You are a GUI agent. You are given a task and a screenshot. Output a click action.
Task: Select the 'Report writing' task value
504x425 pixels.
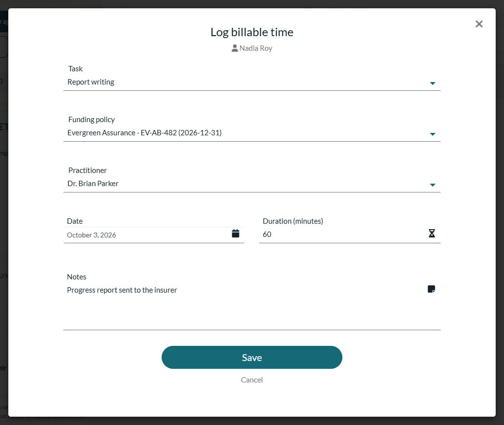91,82
